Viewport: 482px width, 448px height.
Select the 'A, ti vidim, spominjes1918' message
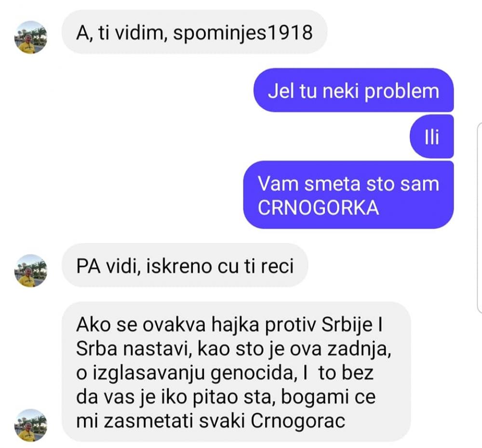[x=194, y=32]
